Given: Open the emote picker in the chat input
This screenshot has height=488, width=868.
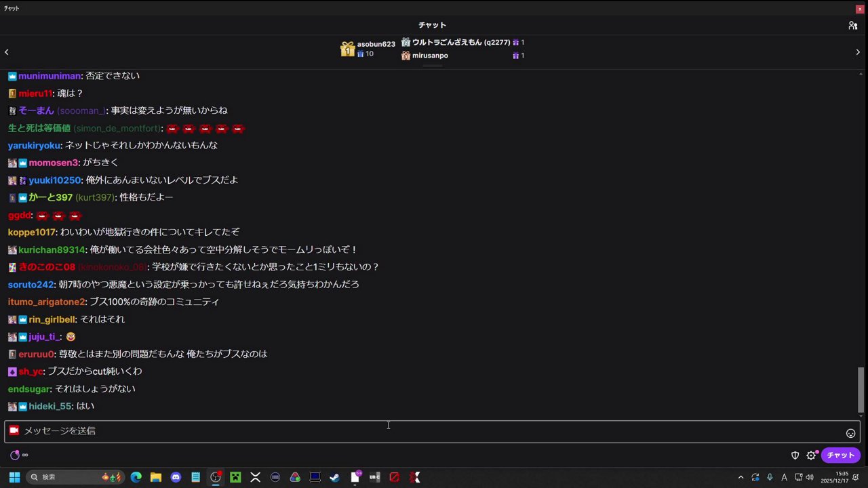Looking at the screenshot, I should pos(850,432).
